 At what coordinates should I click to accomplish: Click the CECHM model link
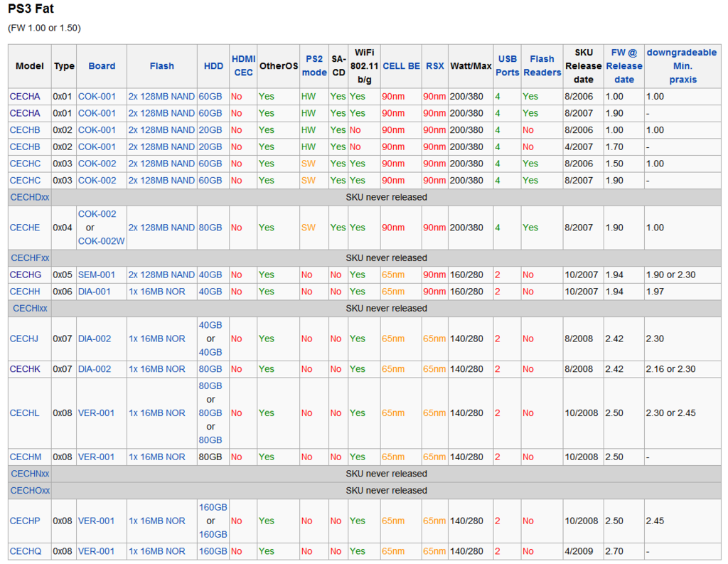(x=26, y=457)
